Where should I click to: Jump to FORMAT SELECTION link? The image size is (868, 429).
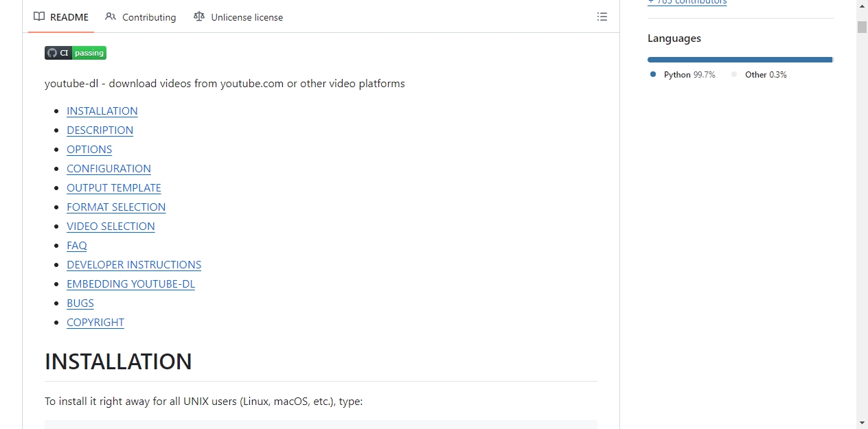coord(116,207)
